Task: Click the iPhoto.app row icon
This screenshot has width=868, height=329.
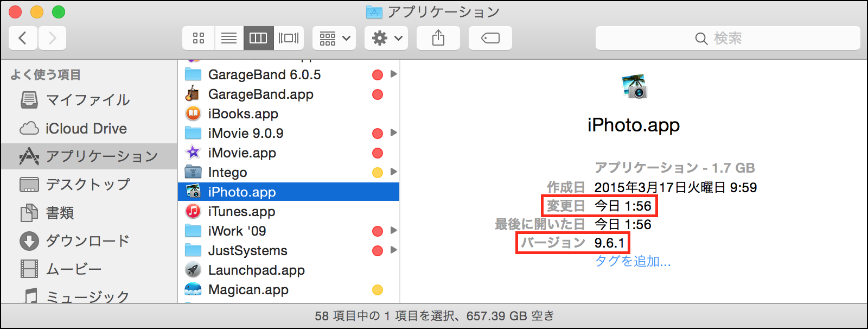Action: click(193, 192)
